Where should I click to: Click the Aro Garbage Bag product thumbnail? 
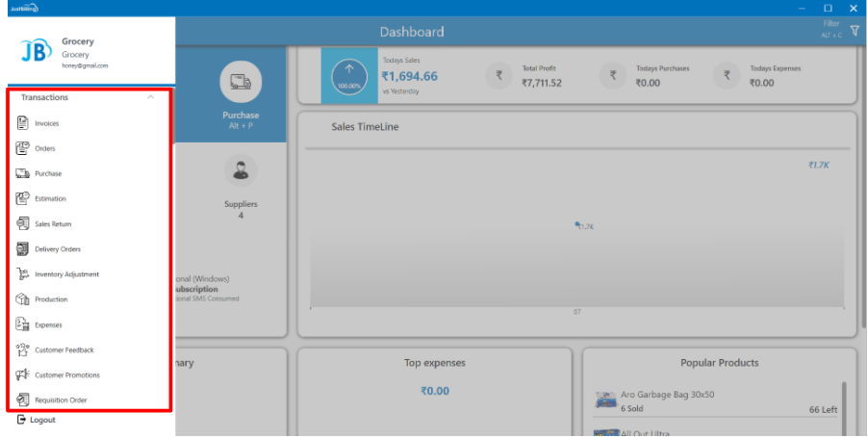(605, 400)
